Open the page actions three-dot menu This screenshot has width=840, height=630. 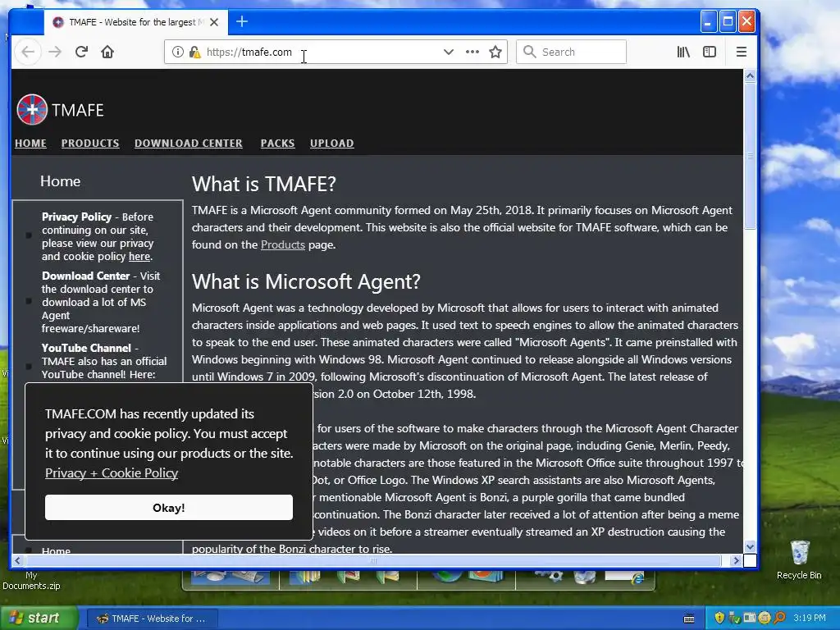tap(472, 52)
